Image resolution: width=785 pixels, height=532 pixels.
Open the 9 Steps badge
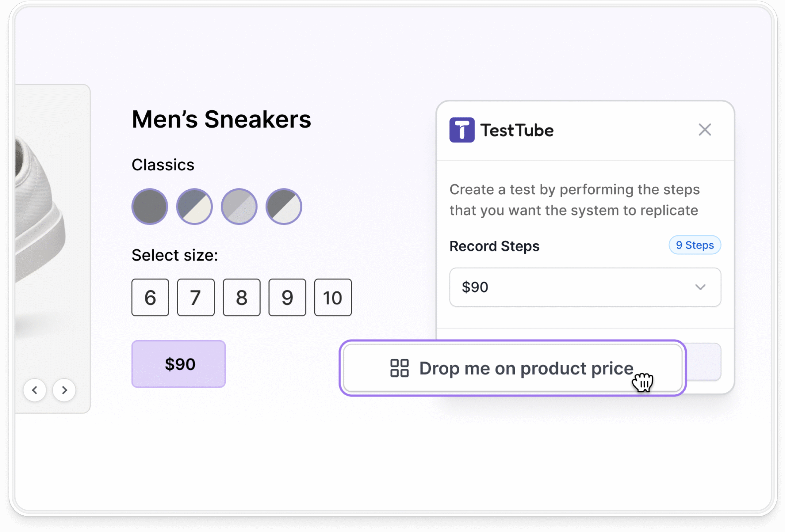pos(695,245)
